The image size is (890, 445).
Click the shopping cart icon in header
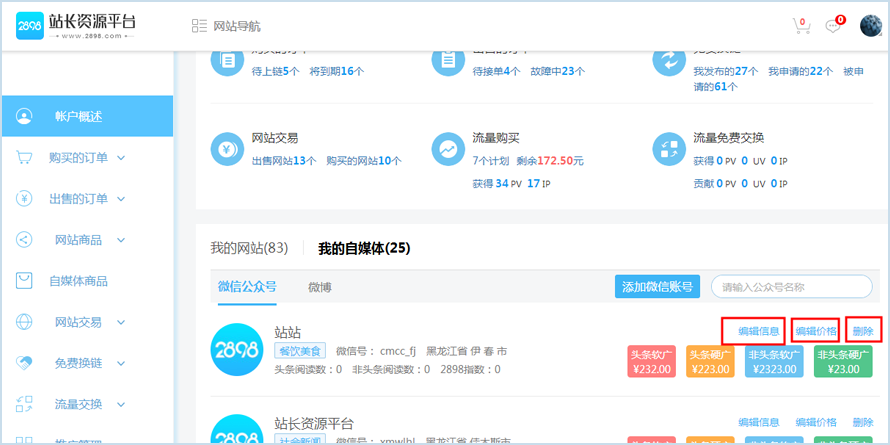(x=800, y=26)
